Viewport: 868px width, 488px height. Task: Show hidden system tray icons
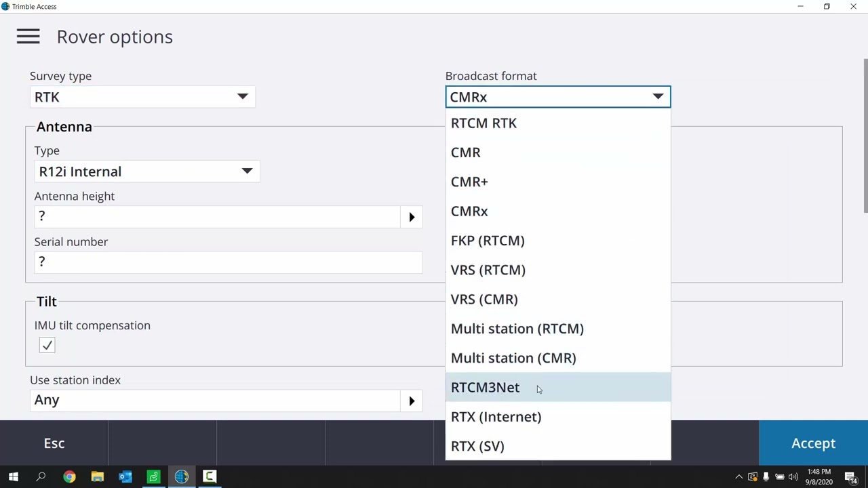pos(739,476)
